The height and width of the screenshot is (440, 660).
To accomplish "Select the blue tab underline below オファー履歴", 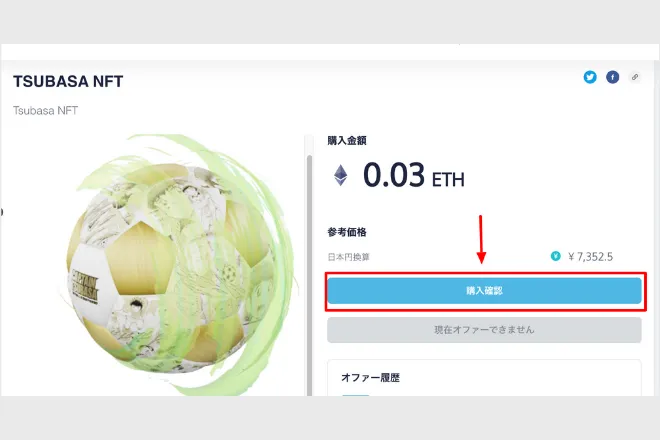I will pyautogui.click(x=356, y=395).
